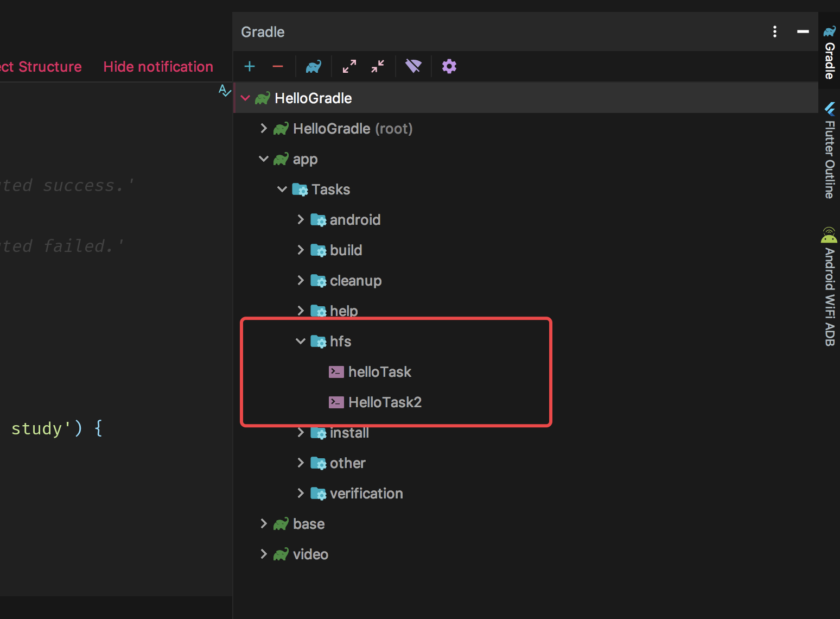Expand the install task group
840x619 pixels.
point(301,433)
